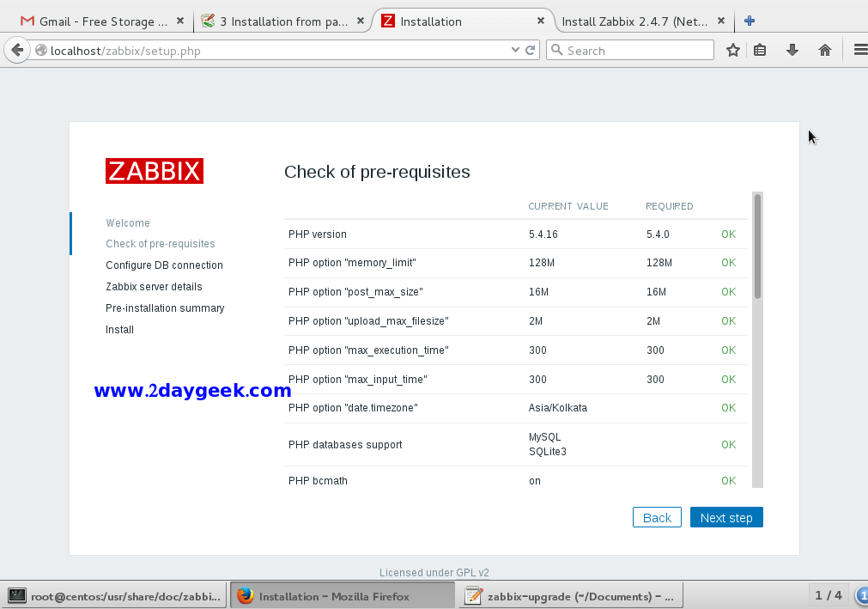Switch to the 3 Installation from packages tab

[282, 21]
